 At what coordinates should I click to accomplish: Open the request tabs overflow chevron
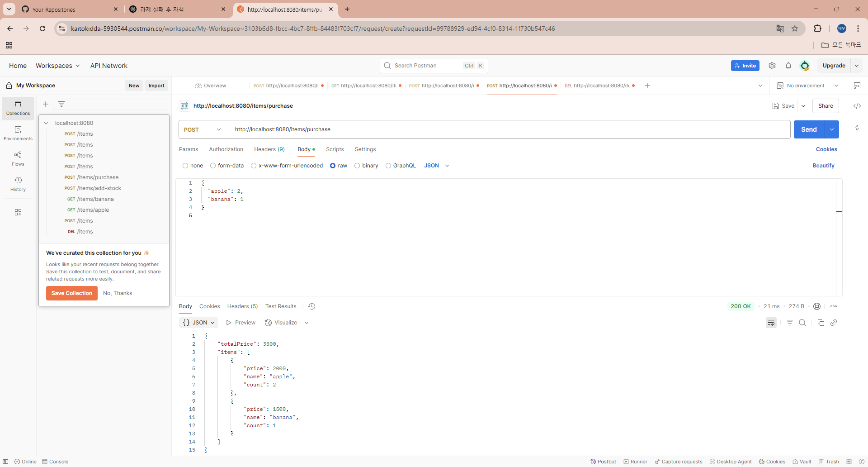pos(760,86)
